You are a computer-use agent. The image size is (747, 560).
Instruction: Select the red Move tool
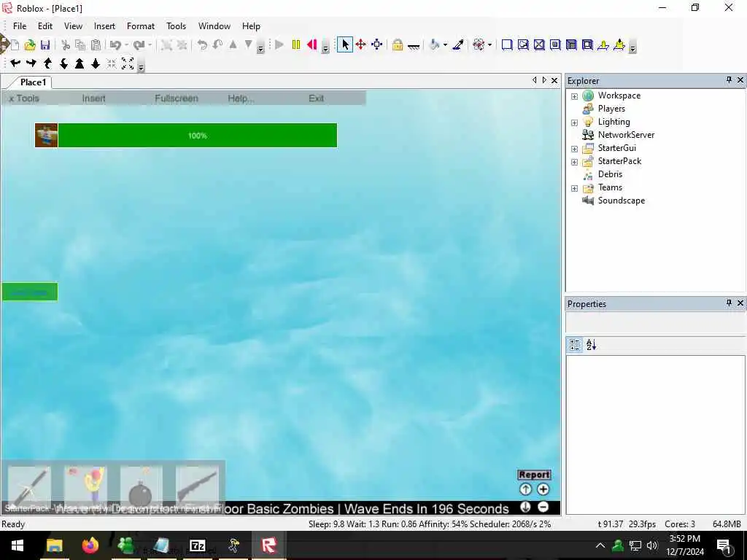coord(360,44)
